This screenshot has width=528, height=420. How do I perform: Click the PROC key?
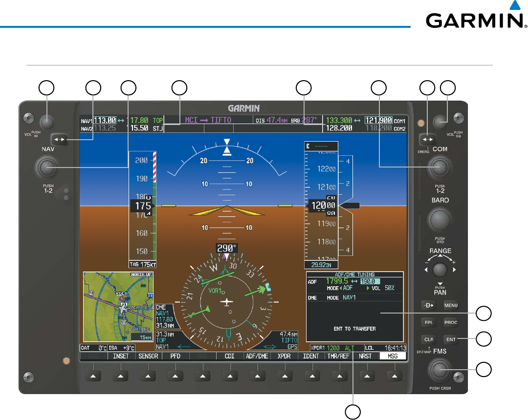click(x=451, y=322)
